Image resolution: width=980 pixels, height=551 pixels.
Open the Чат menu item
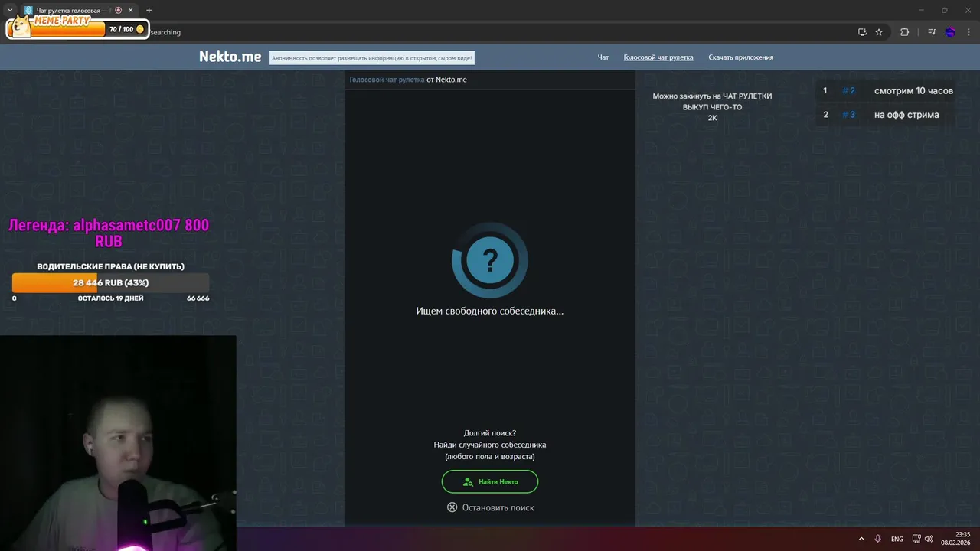click(x=603, y=57)
